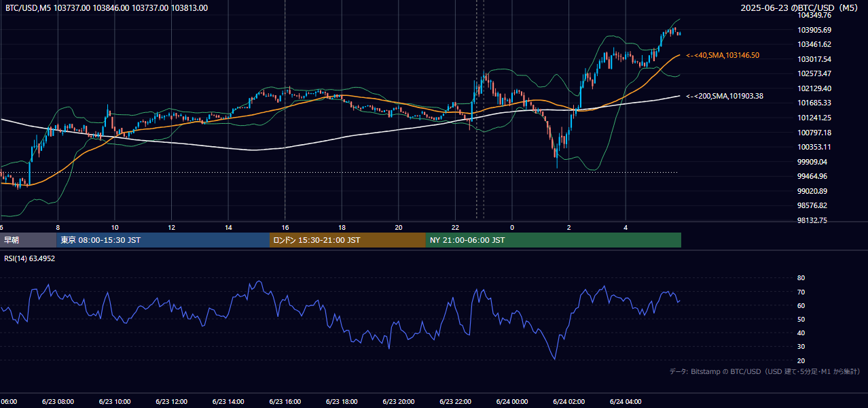Click hour label 8 under price chart
The height and width of the screenshot is (408, 868).
click(x=58, y=227)
